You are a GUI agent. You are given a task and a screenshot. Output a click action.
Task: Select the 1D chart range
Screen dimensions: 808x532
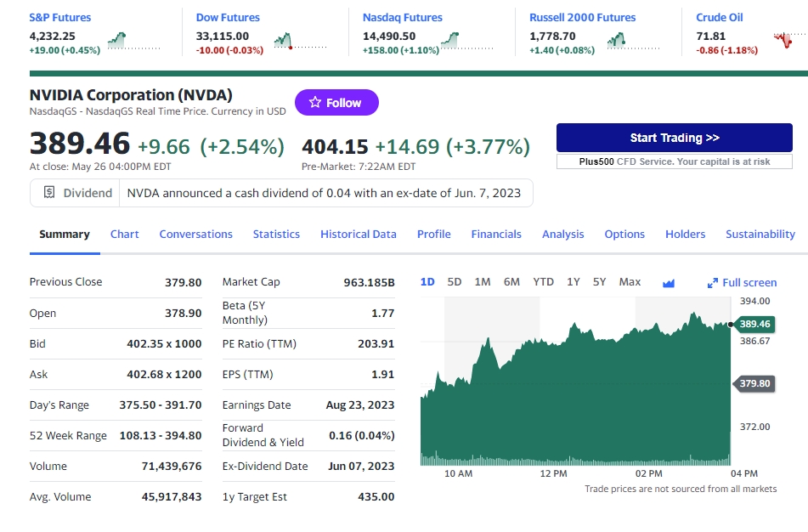pyautogui.click(x=427, y=282)
